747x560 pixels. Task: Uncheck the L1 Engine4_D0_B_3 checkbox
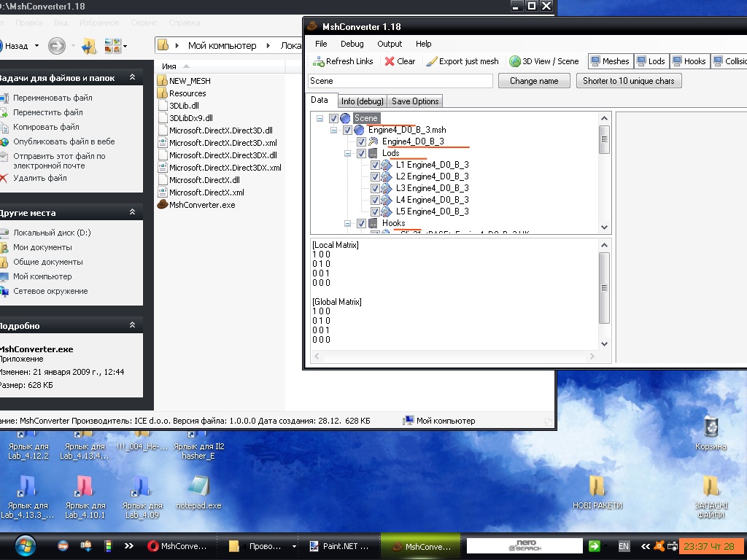pyautogui.click(x=375, y=165)
